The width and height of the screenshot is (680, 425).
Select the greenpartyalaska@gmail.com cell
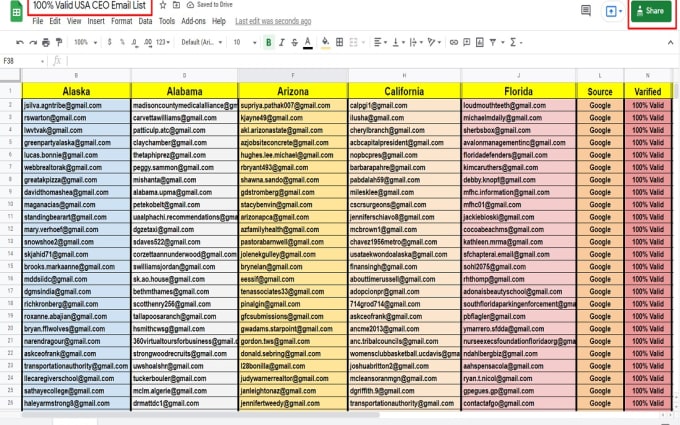tap(76, 143)
